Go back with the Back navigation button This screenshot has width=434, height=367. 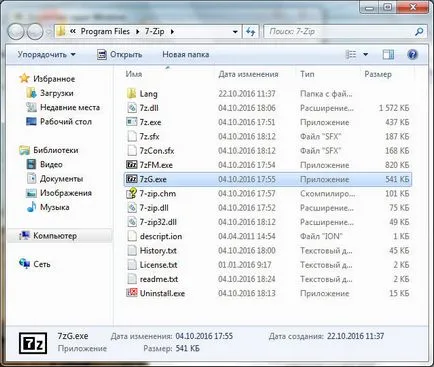click(x=15, y=32)
